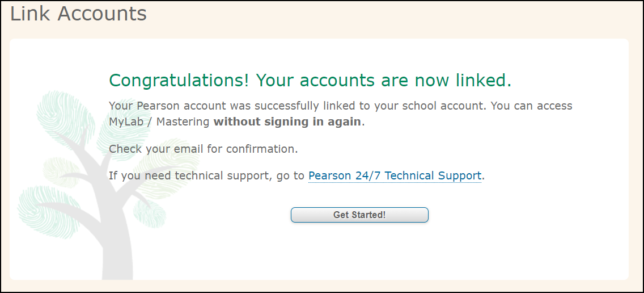Screen dimensions: 644x293
Task: Select the bold 'without signing in again' text
Action: coord(287,122)
